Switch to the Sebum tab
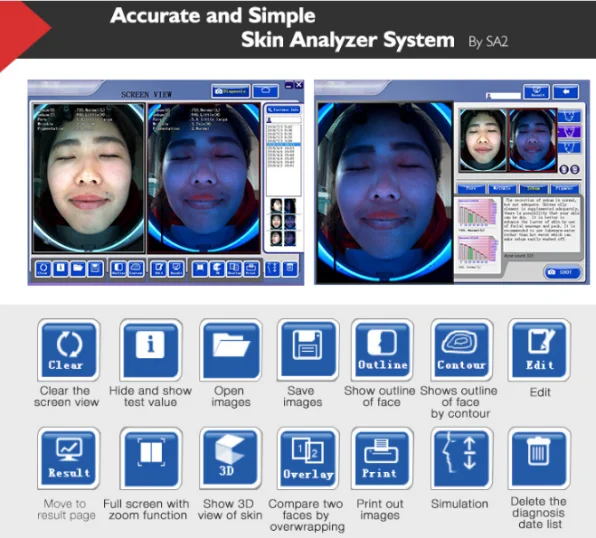 [x=534, y=189]
